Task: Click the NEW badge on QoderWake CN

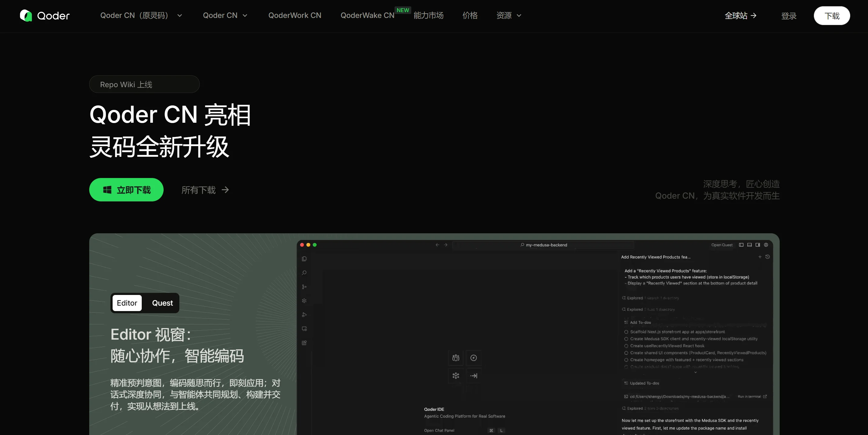Action: click(403, 10)
